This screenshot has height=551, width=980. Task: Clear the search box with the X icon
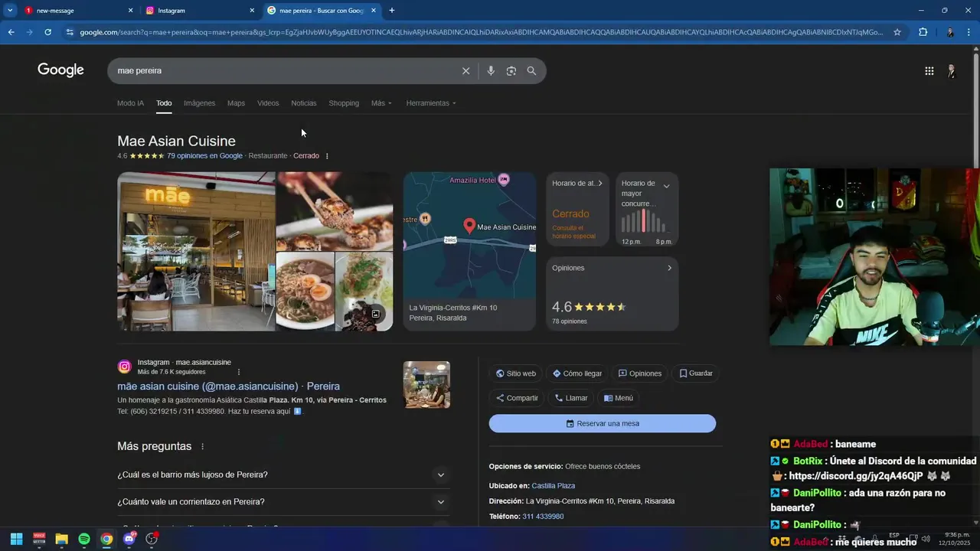[x=465, y=70]
